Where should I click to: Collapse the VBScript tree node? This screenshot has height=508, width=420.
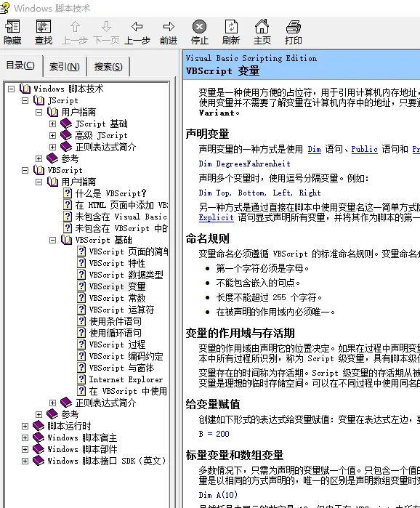pyautogui.click(x=25, y=170)
